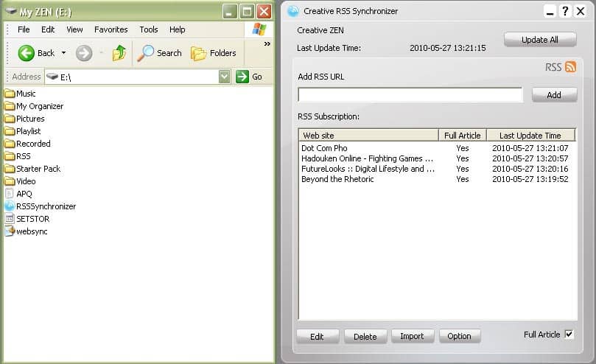Open the RSS folder
This screenshot has width=596, height=364.
(x=10, y=156)
